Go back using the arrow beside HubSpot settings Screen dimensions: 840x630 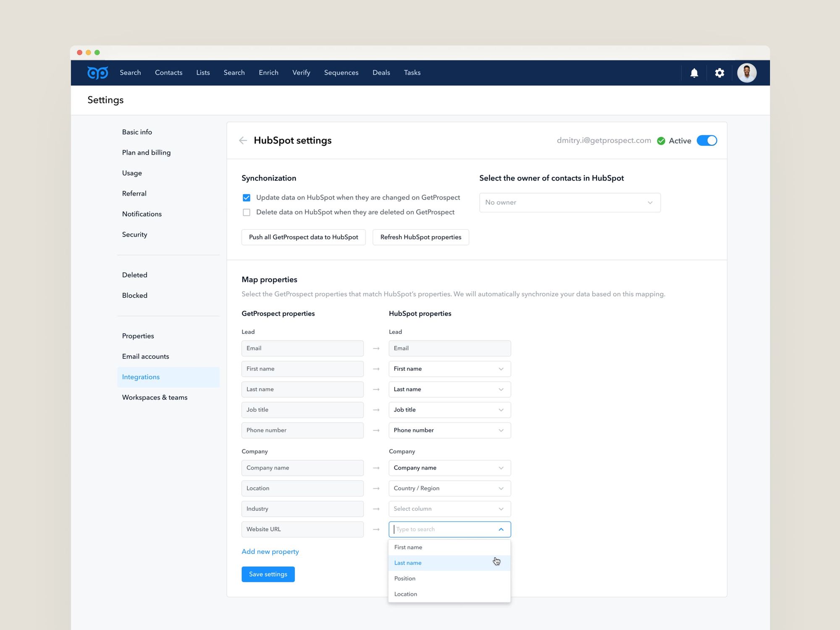click(243, 141)
